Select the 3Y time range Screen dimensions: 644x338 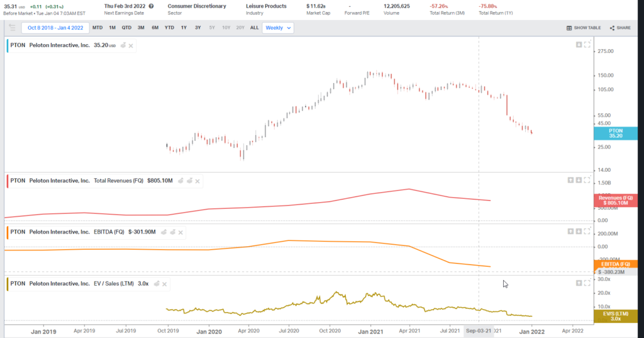tap(197, 28)
